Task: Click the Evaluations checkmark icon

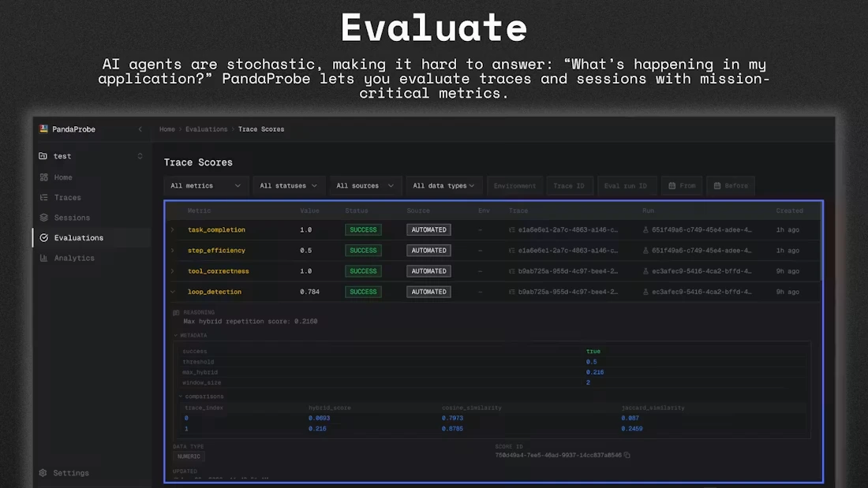Action: [x=43, y=238]
